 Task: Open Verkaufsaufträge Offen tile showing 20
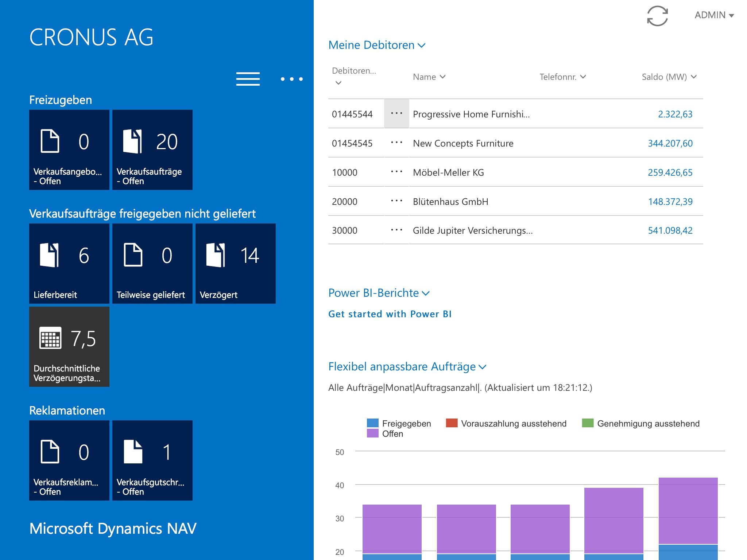click(x=152, y=150)
